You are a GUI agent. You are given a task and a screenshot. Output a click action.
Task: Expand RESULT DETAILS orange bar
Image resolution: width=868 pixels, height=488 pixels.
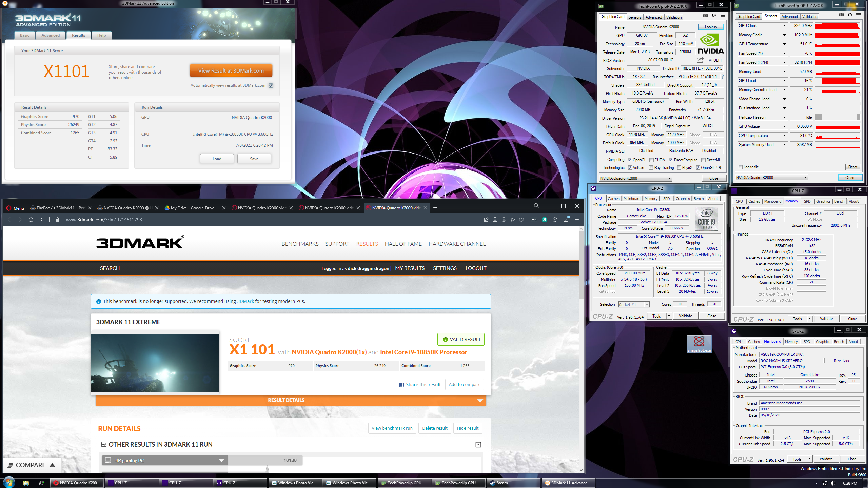pos(291,400)
